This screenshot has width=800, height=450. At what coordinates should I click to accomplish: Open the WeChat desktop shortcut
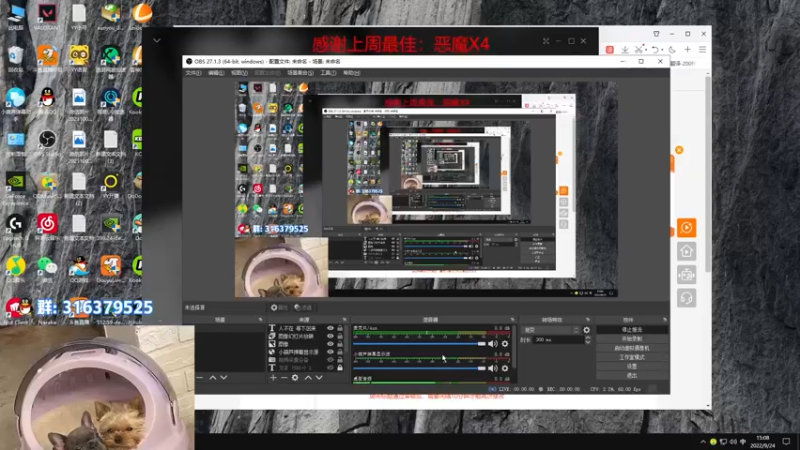click(47, 268)
